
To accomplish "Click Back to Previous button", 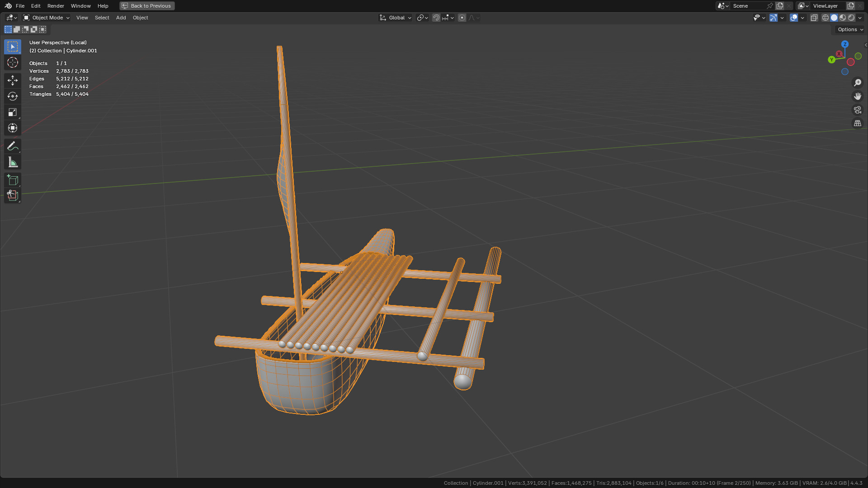I will (x=147, y=6).
